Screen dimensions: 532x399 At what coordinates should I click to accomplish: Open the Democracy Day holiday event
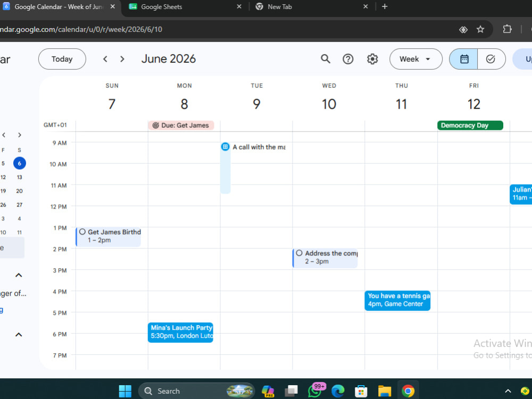pos(470,126)
